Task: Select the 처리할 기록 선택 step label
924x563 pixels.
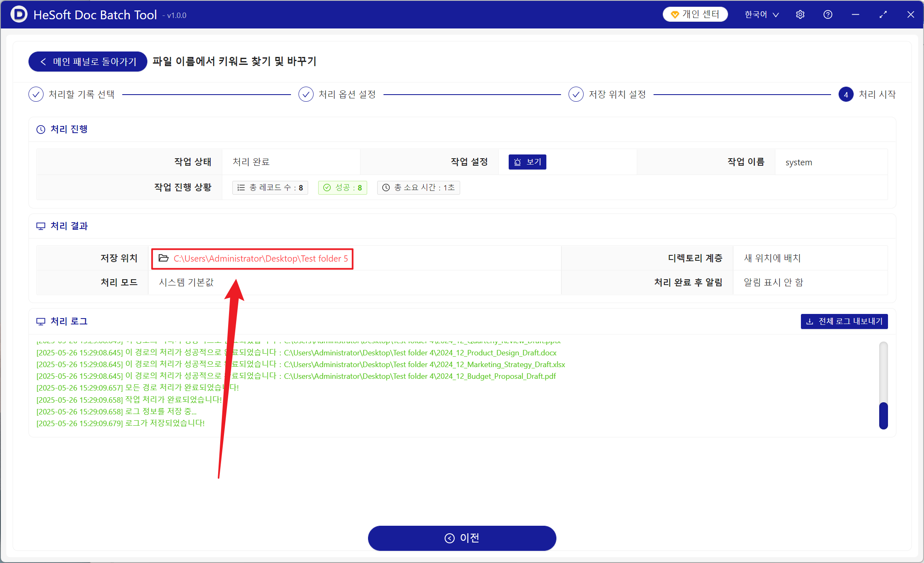Action: click(82, 95)
